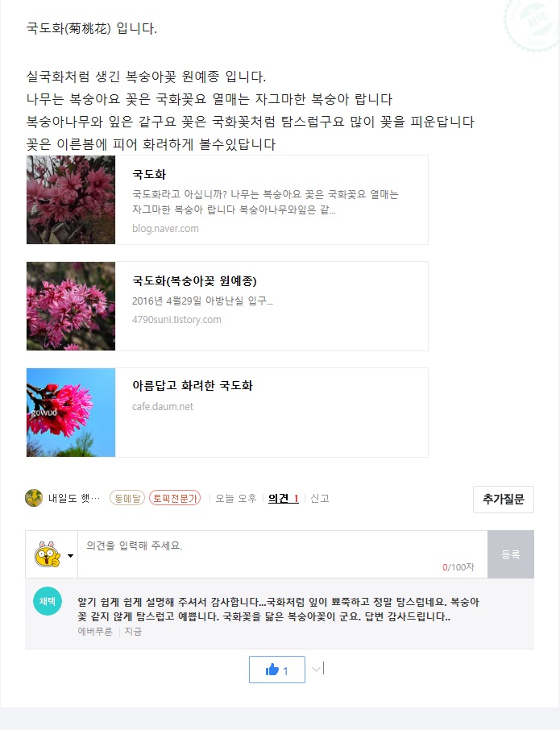560x730 pixels.
Task: Open 아름답고 화려한 국도화 cafe.daum.net card
Action: 227,413
